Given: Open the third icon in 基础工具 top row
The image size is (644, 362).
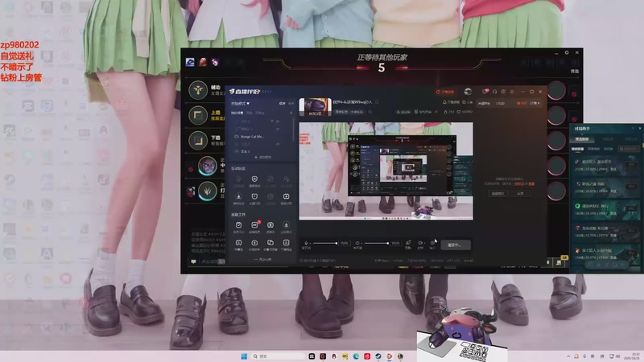Looking at the screenshot, I should click(270, 227).
